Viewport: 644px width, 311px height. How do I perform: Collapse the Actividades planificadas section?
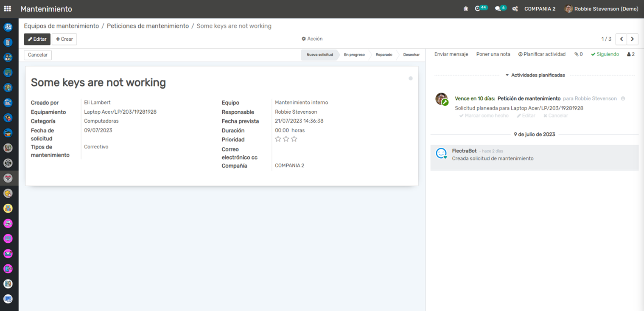coord(535,75)
